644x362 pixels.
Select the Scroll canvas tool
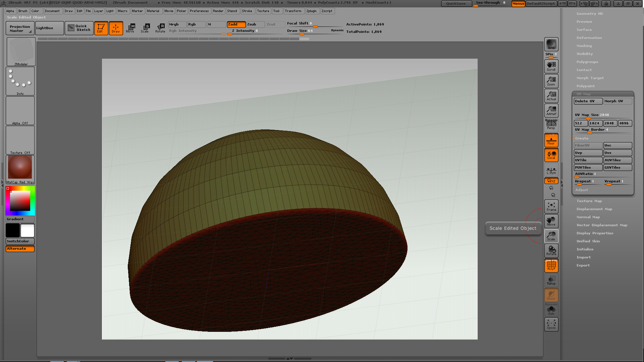pyautogui.click(x=551, y=66)
